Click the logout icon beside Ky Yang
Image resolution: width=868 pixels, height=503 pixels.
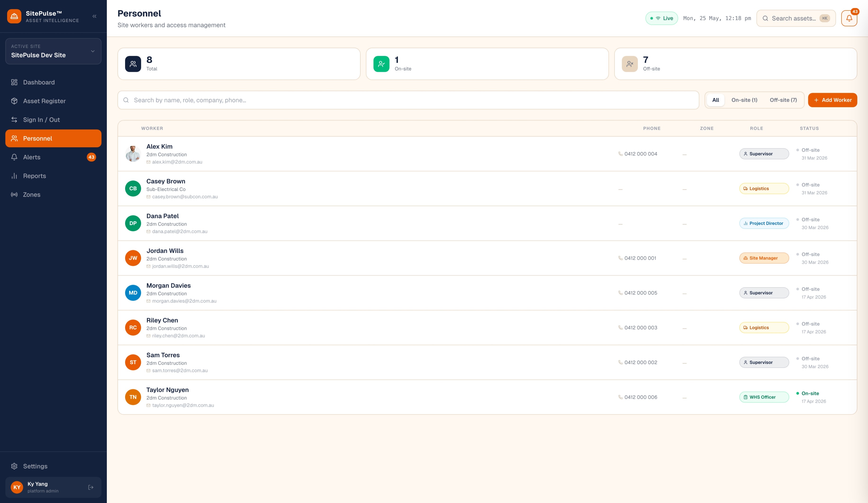90,487
